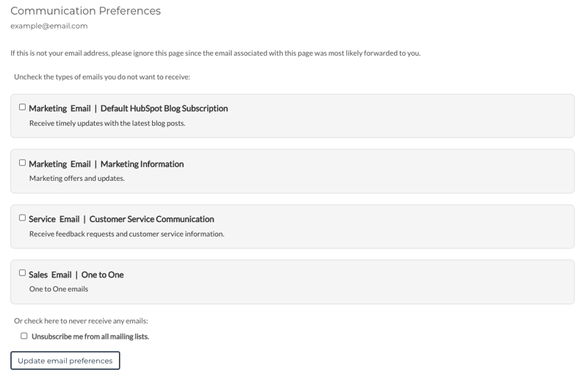This screenshot has width=588, height=386.
Task: Click the 'Uncheck the types of emails' instruction
Action: [x=102, y=76]
